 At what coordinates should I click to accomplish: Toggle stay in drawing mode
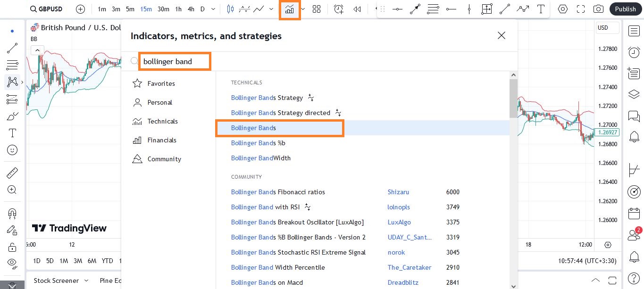click(12, 230)
